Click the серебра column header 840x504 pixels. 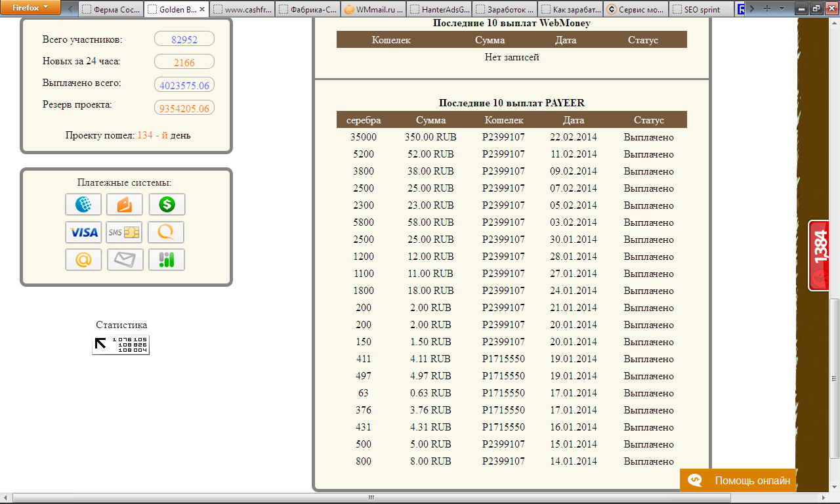point(364,120)
